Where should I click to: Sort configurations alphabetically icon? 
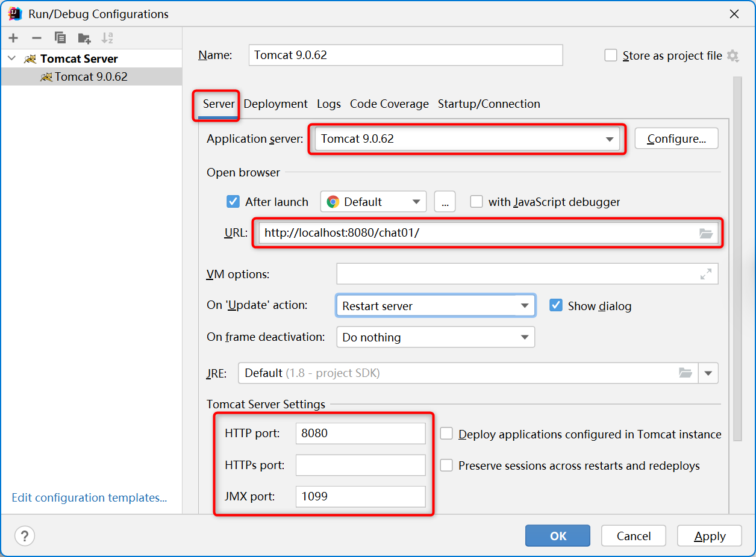click(x=107, y=38)
